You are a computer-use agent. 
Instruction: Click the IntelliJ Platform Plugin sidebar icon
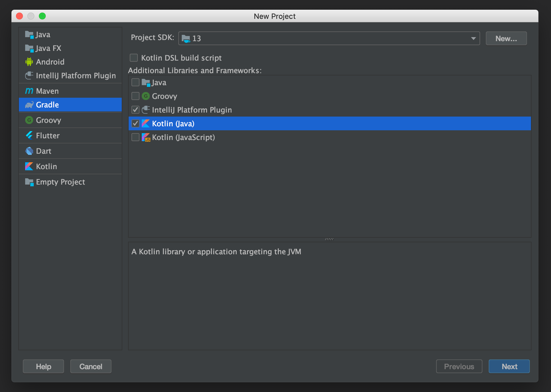(x=29, y=75)
